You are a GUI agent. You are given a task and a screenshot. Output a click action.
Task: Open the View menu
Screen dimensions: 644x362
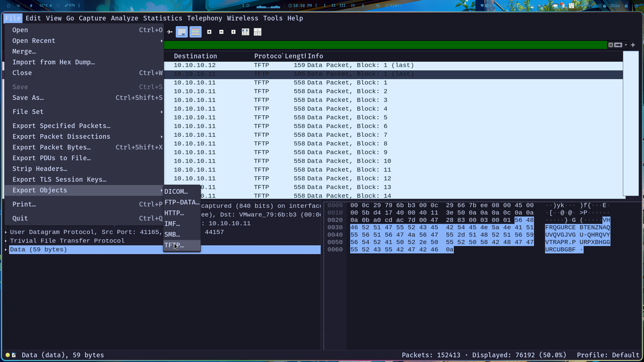coord(54,18)
